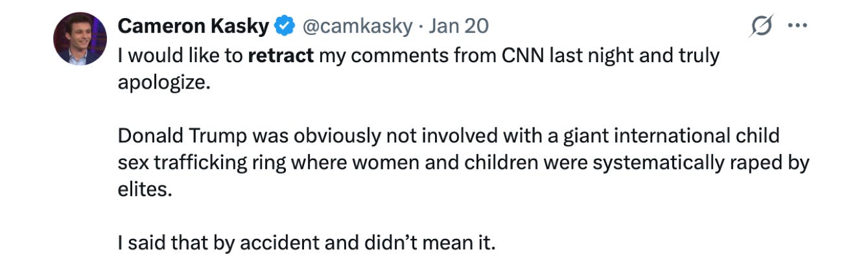Click the phrase "last night" in the tweet

click(592, 56)
